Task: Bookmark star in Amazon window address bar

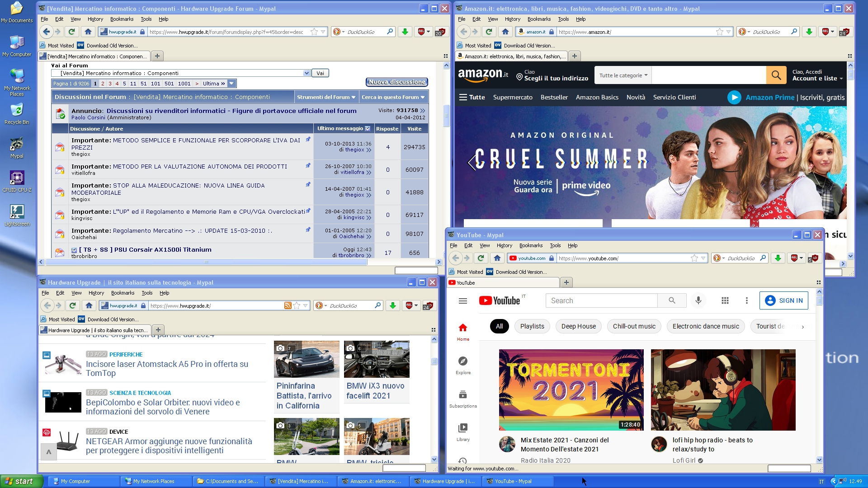Action: tap(720, 32)
